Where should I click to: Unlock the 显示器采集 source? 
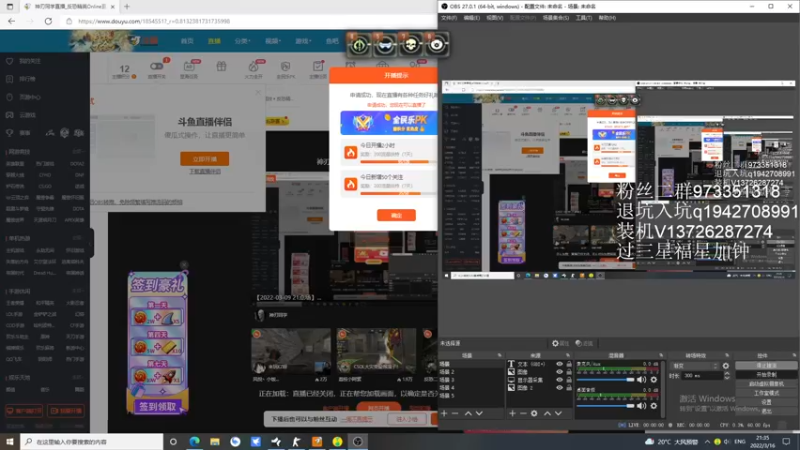coord(569,380)
